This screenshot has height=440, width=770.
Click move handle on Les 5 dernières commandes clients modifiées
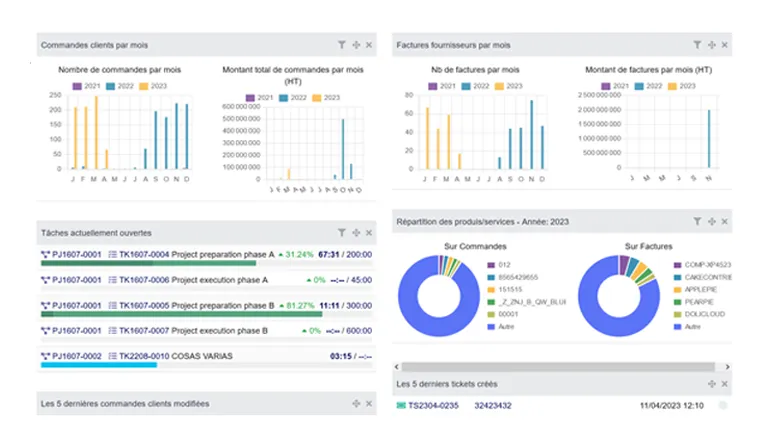[x=355, y=403]
